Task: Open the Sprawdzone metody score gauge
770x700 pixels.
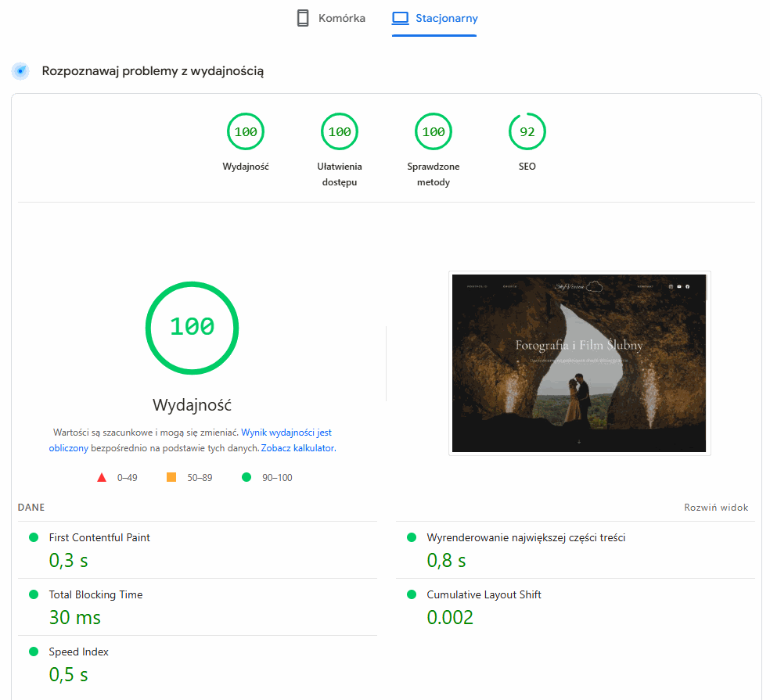Action: coord(434,131)
